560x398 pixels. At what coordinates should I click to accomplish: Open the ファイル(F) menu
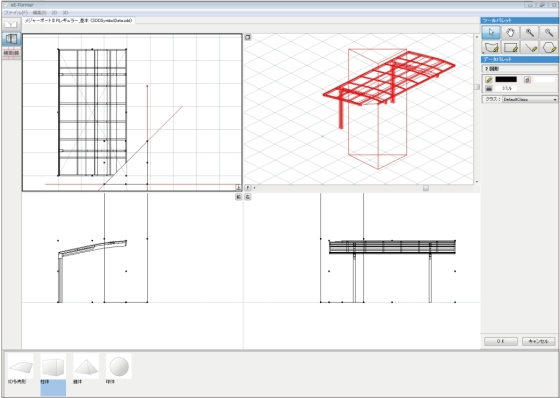(16, 13)
